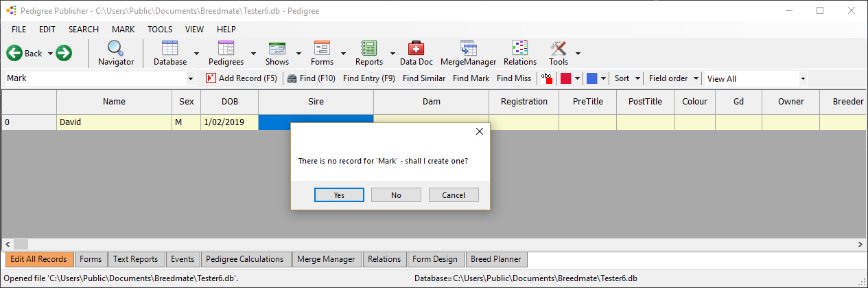Screen dimensions: 868x288
Task: Switch to the Breed Planner tab
Action: pyautogui.click(x=495, y=259)
